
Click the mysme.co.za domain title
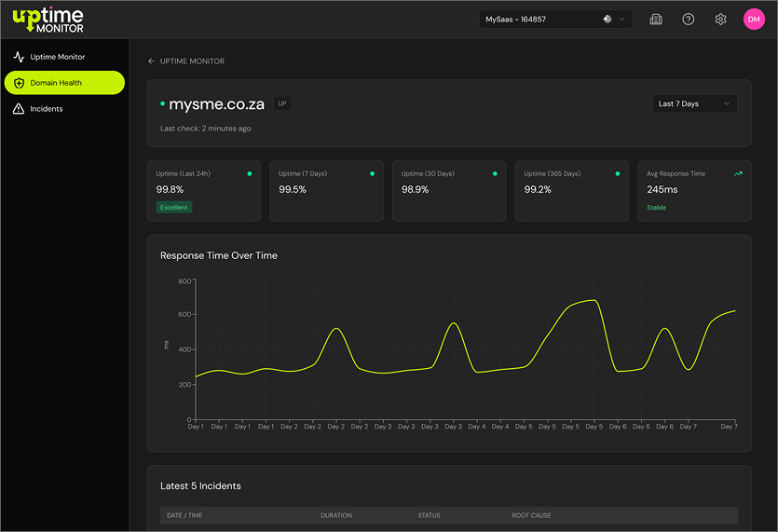coord(217,104)
